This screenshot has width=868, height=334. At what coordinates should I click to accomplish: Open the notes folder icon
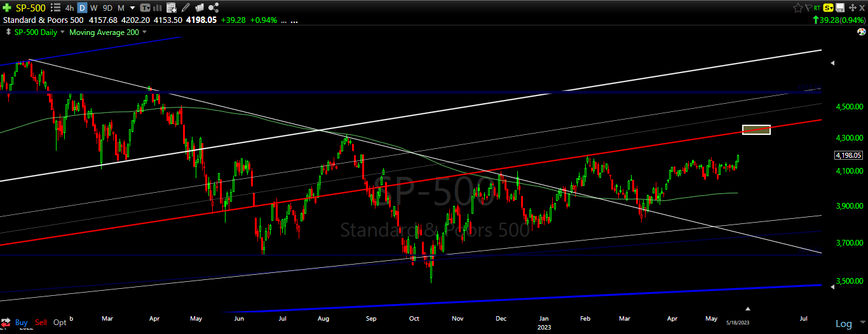point(200,8)
